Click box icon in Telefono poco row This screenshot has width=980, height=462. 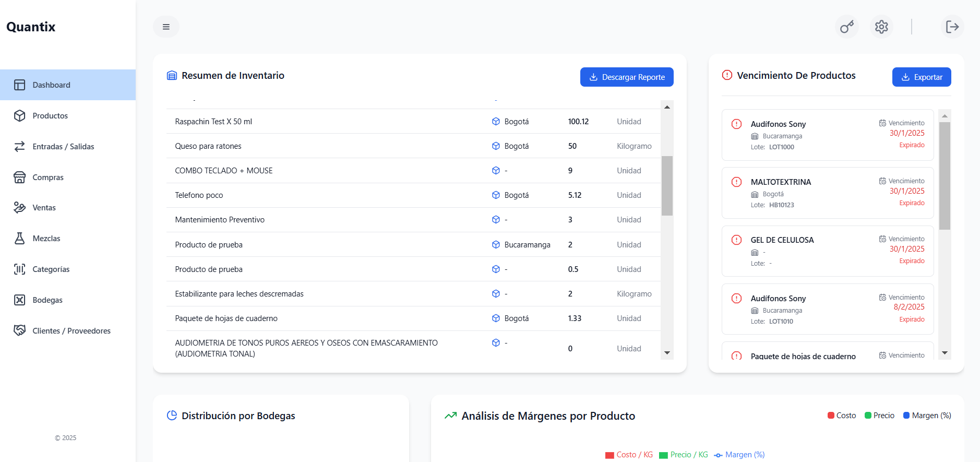pyautogui.click(x=496, y=195)
